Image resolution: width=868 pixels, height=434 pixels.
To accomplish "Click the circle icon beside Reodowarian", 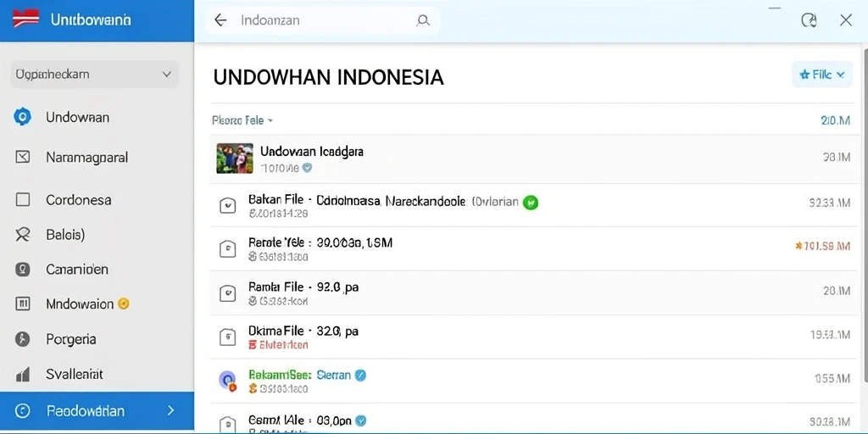I will point(23,411).
